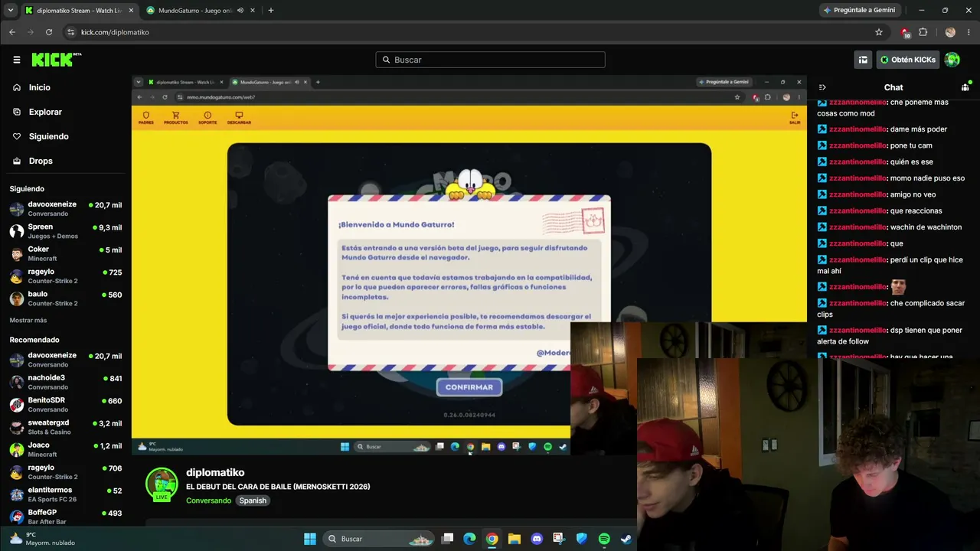Click the Windows taskbar Buscar search box
The height and width of the screenshot is (551, 980).
tap(379, 539)
